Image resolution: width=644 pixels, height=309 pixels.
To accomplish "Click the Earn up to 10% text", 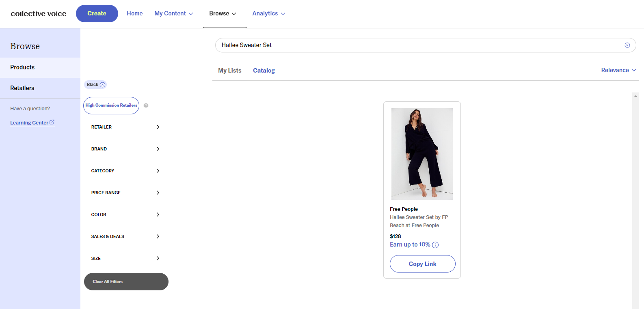I will (x=410, y=245).
